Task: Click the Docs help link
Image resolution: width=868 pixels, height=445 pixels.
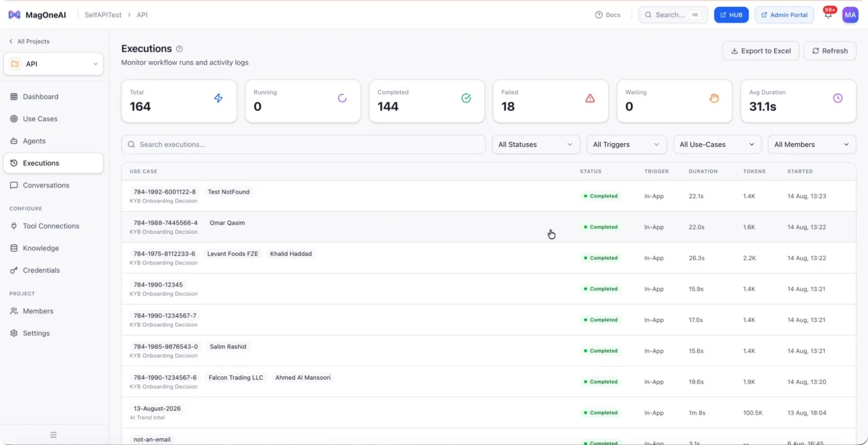Action: click(608, 15)
